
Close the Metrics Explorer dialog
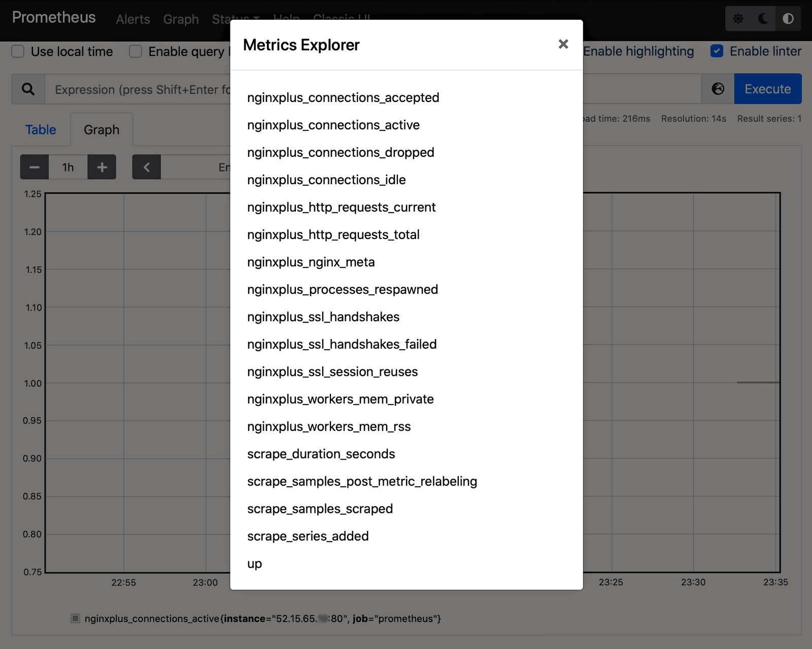tap(563, 44)
